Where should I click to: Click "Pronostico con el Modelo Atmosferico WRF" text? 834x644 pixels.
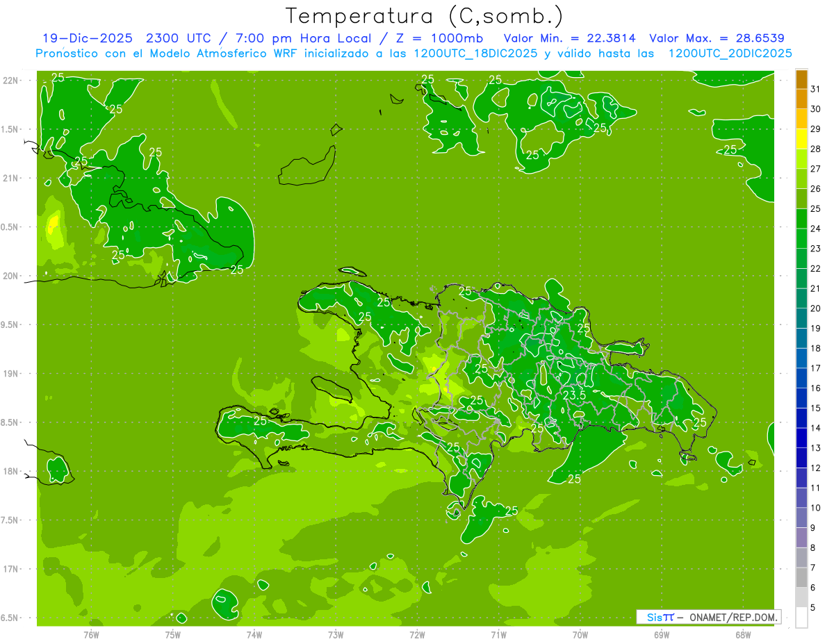[166, 53]
